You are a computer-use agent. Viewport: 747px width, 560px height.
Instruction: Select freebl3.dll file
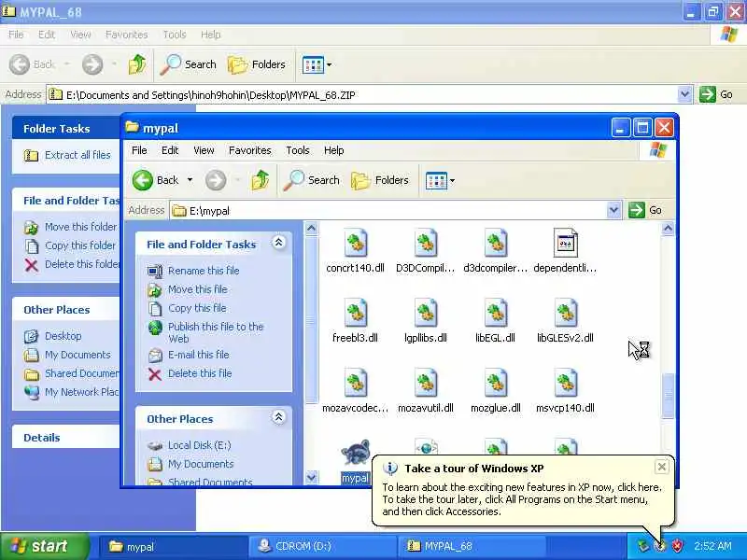(x=356, y=321)
